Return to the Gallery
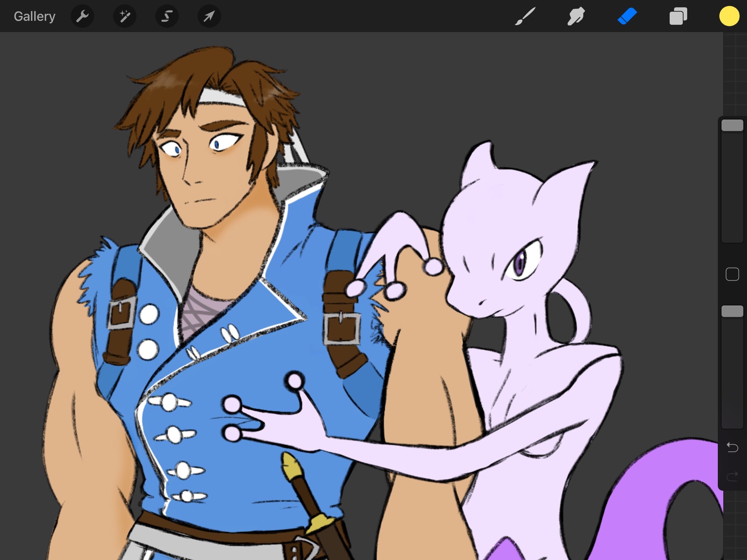Viewport: 747px width, 560px height. tap(34, 16)
